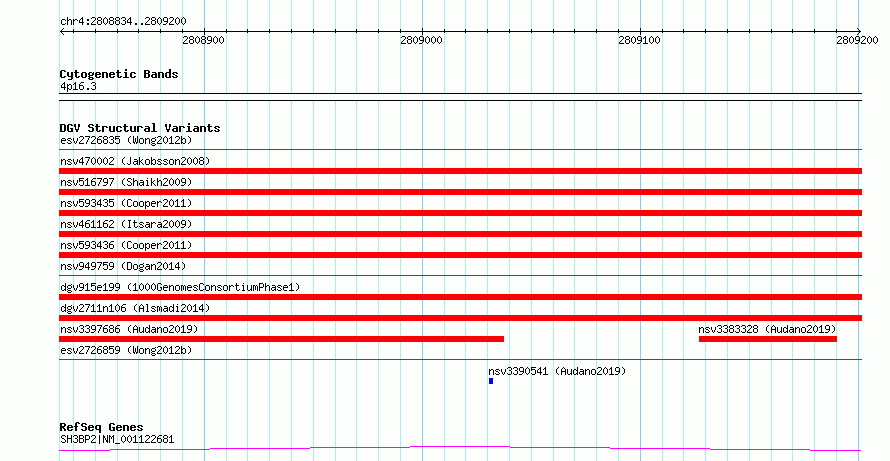Click the thin red line under nsv949759

[460, 276]
